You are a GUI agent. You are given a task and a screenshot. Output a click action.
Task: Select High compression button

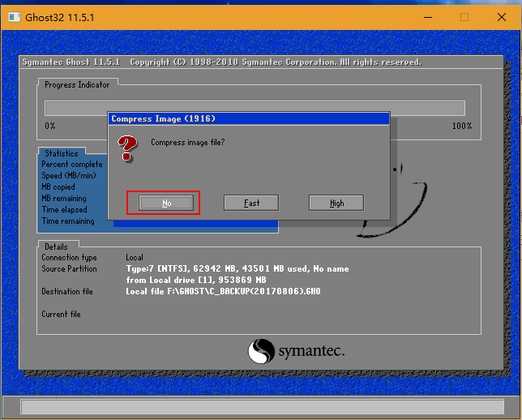point(336,203)
